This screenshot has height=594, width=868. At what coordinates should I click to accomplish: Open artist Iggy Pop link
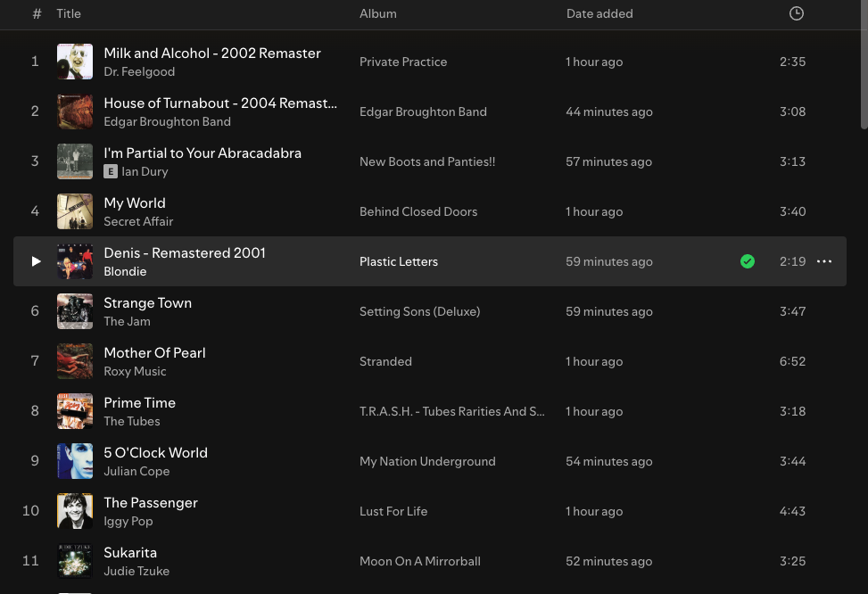pos(128,521)
